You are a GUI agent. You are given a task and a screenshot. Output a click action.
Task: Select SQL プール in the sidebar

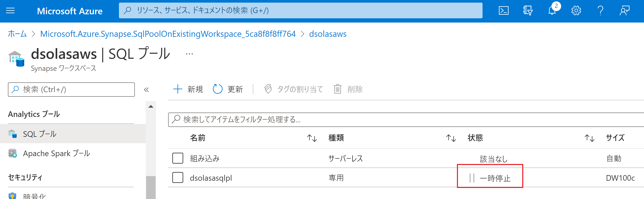pos(40,134)
